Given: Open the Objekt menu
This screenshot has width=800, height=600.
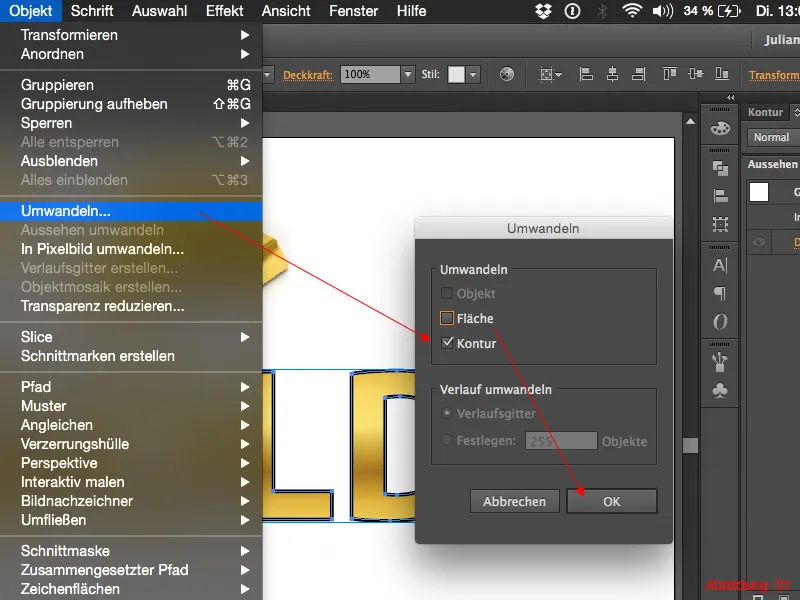Looking at the screenshot, I should pos(31,11).
